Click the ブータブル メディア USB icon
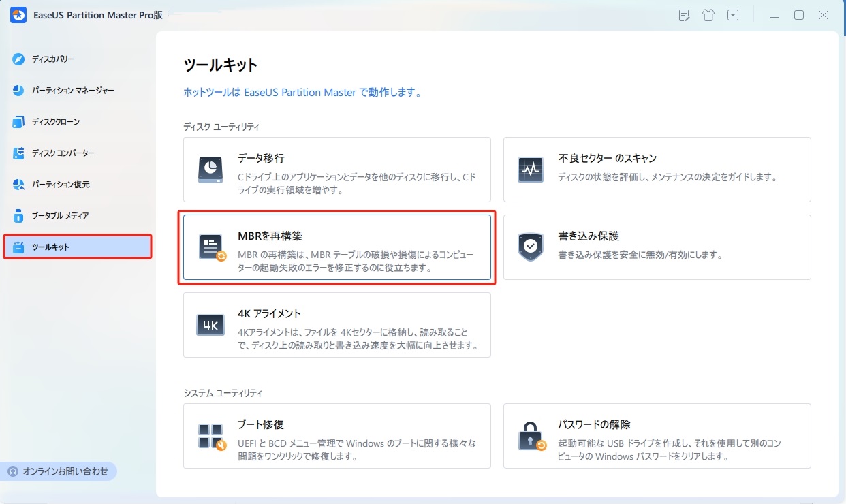 tap(19, 216)
